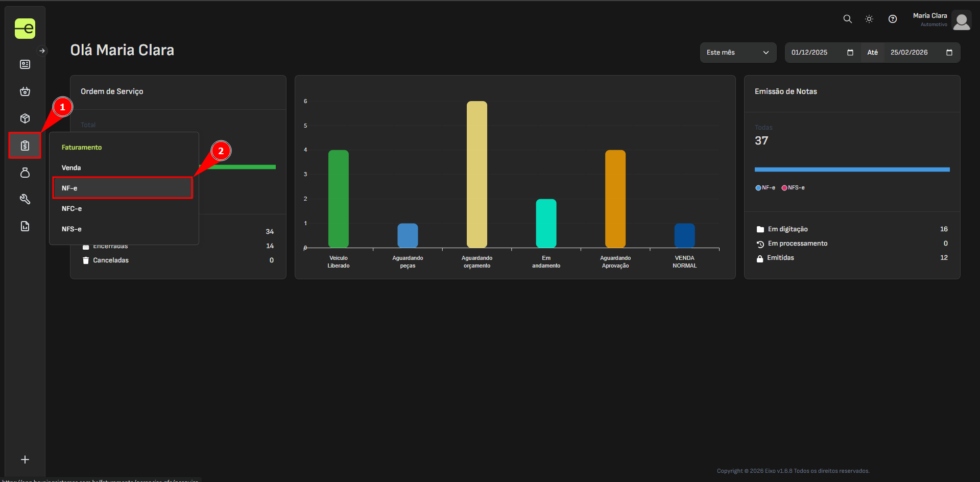This screenshot has width=980, height=482.
Task: Select Venda from Faturamento menu
Action: point(71,167)
